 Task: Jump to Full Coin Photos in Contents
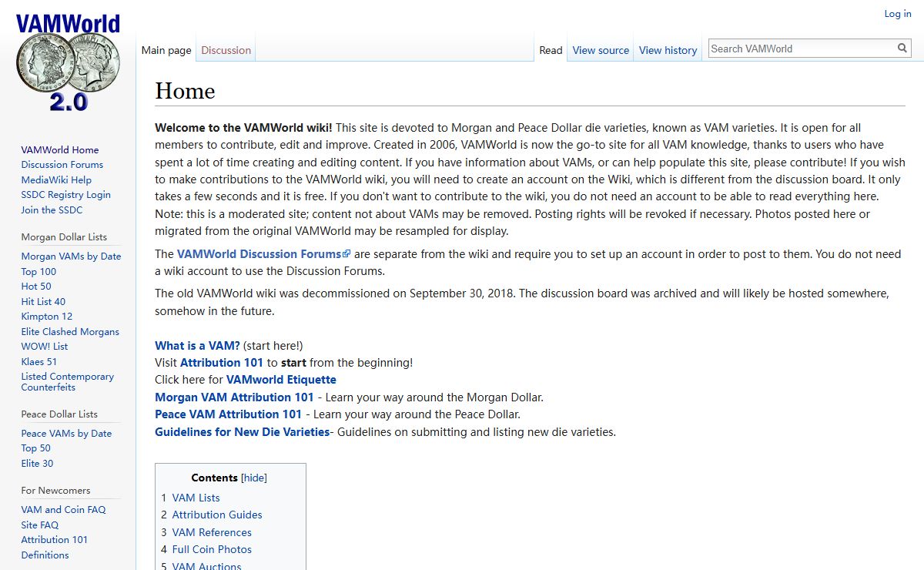[212, 549]
